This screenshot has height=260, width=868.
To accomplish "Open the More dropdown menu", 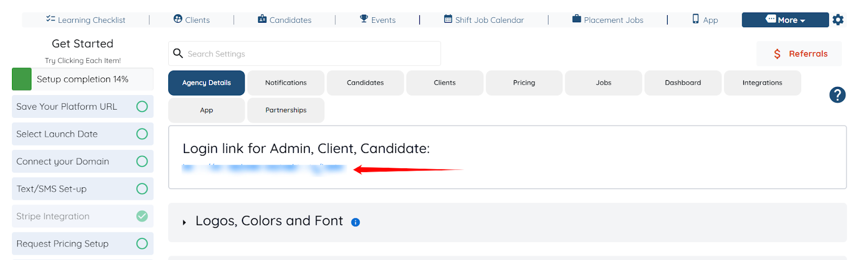I will click(x=785, y=20).
